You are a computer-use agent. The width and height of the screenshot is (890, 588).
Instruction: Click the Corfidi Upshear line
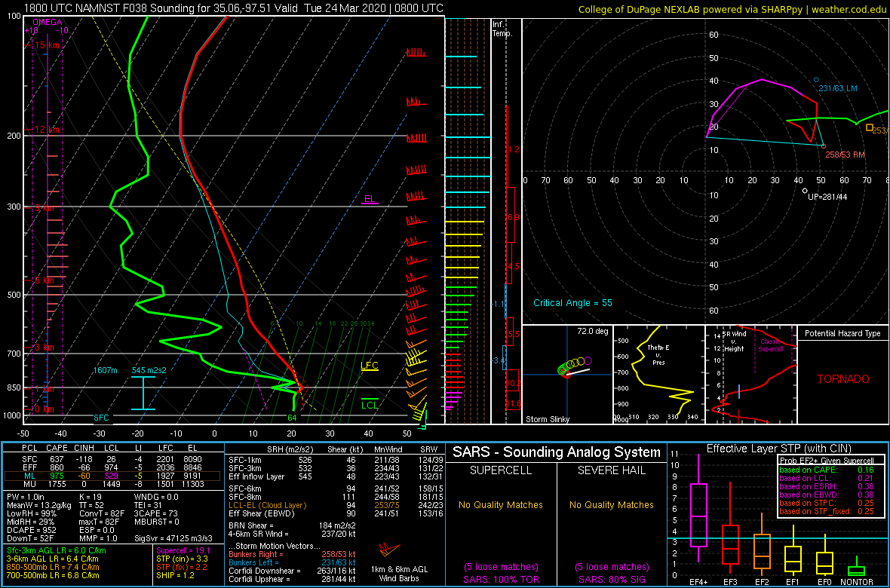click(292, 580)
